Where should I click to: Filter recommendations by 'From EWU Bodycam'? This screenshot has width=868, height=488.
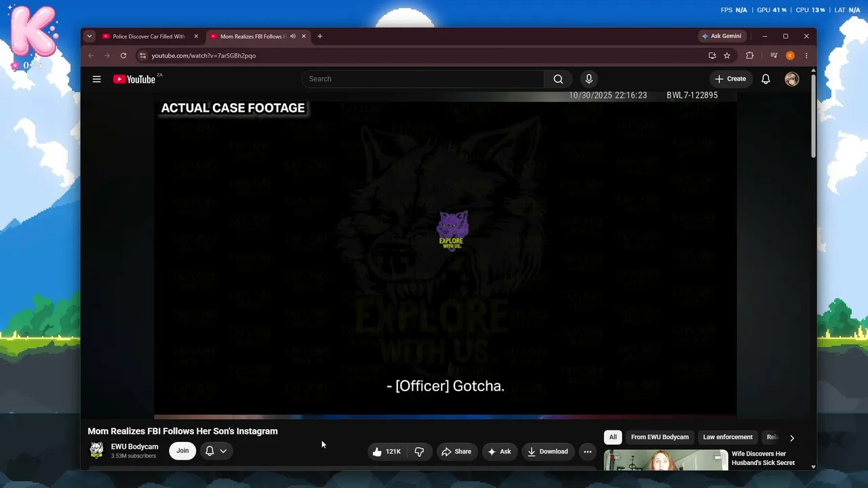tap(660, 437)
